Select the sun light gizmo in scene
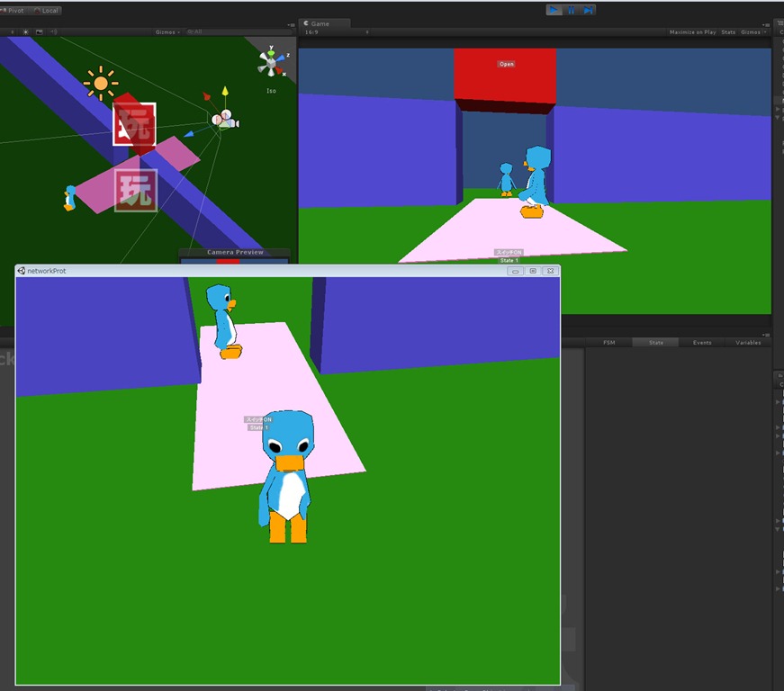 [x=100, y=83]
